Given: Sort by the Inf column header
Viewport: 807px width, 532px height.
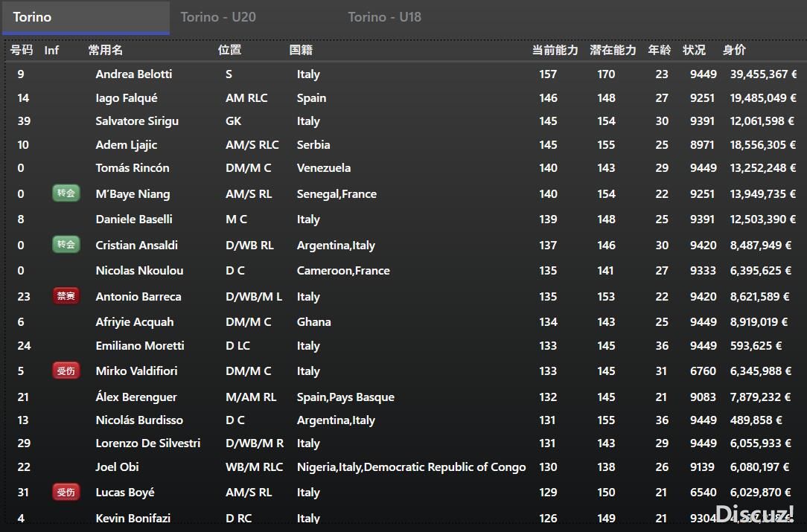Looking at the screenshot, I should pos(51,50).
